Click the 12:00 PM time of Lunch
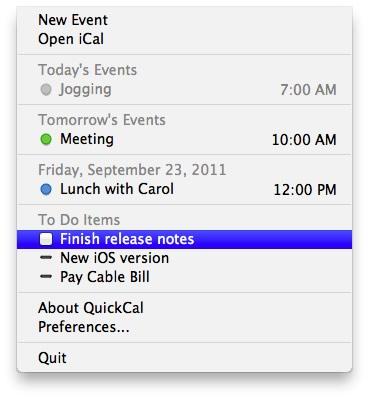This screenshot has height=399, width=369. pos(305,190)
